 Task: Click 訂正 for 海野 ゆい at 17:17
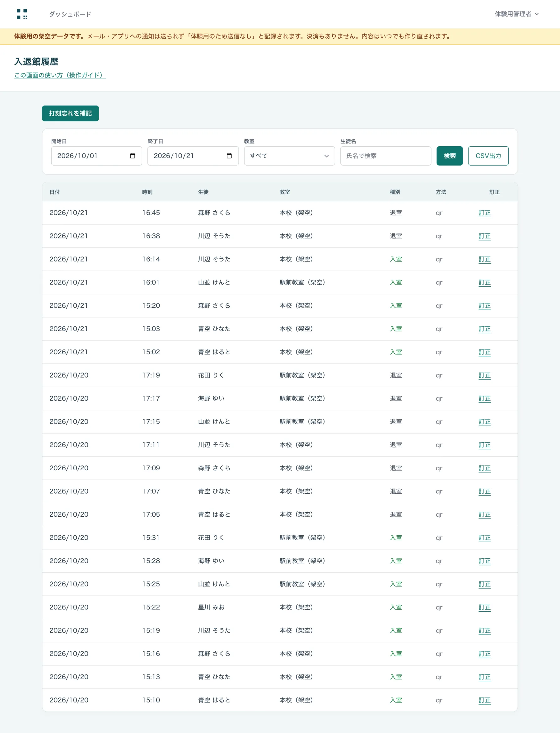[485, 398]
